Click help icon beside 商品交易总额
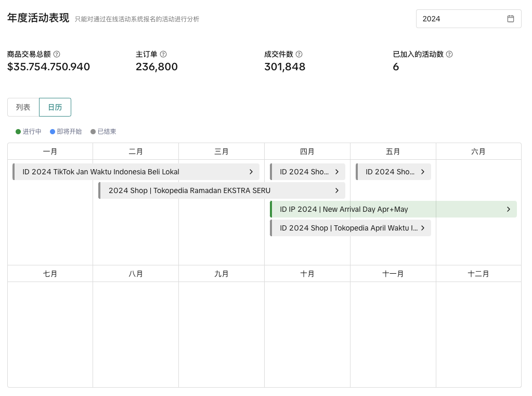The height and width of the screenshot is (396, 532). 57,54
